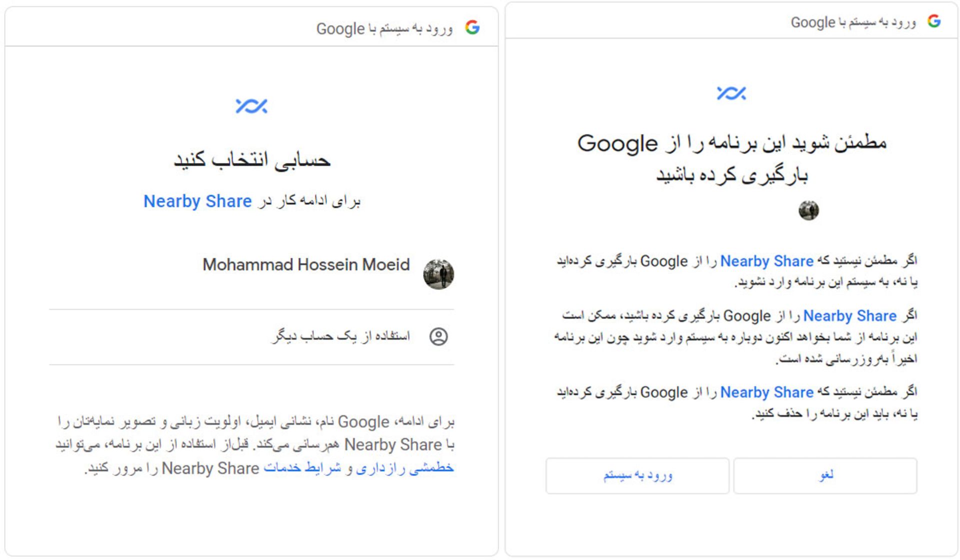Click the Nearby Share icon in the left panel
The width and height of the screenshot is (960, 560).
tap(251, 106)
